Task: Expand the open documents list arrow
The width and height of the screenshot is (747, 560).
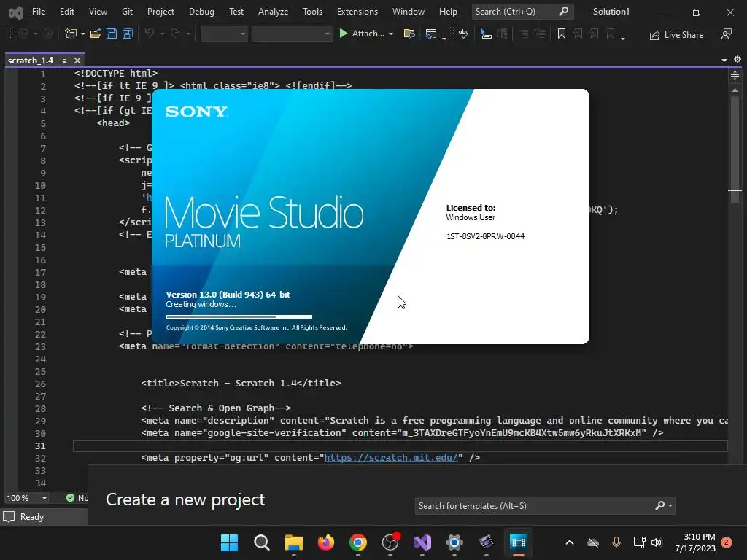Action: click(724, 60)
